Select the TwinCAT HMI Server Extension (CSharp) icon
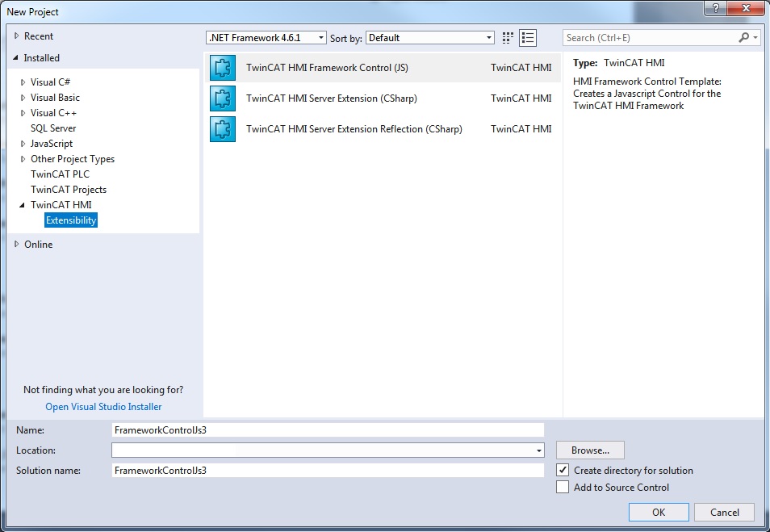Screen dimensions: 770x532 click(x=223, y=98)
